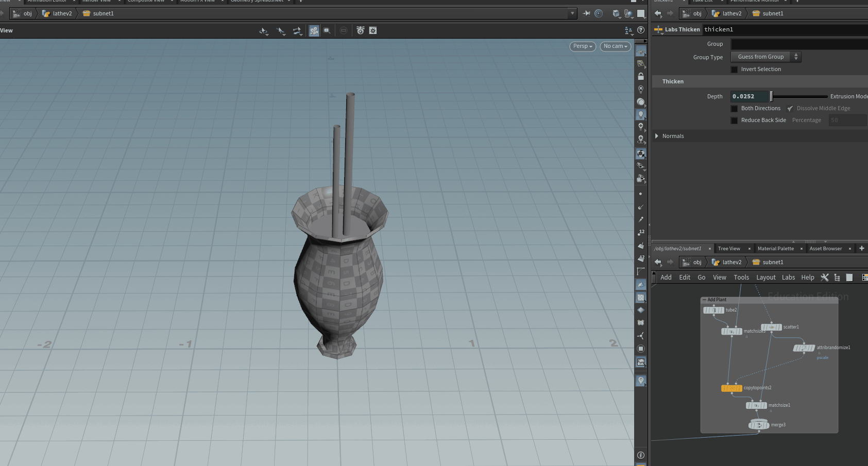
Task: Click the Labs Thicken node type icon
Action: click(x=658, y=29)
